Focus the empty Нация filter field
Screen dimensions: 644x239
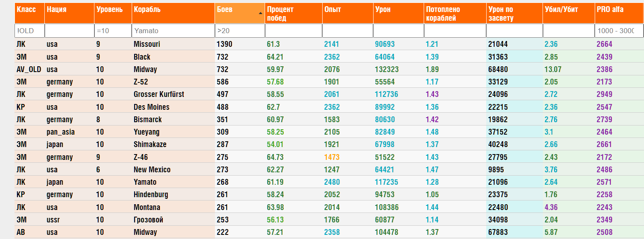(x=69, y=31)
